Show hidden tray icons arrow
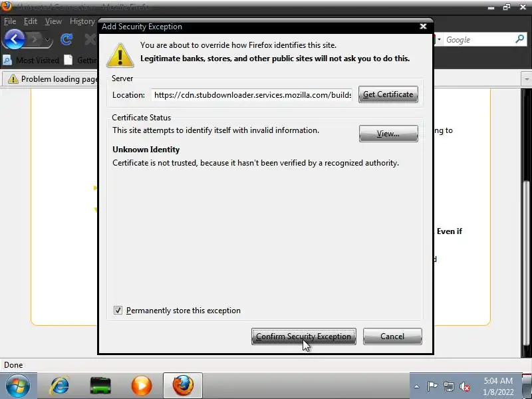The height and width of the screenshot is (399, 532). click(417, 386)
